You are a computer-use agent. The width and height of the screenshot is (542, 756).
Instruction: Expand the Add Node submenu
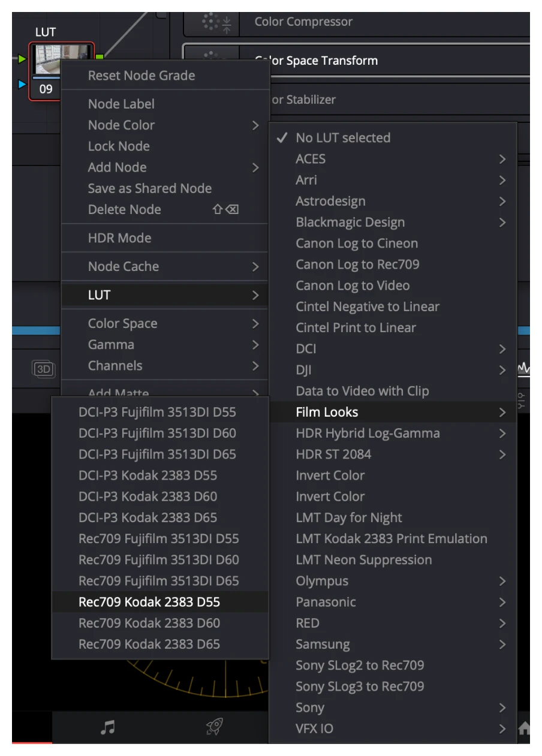coord(165,167)
